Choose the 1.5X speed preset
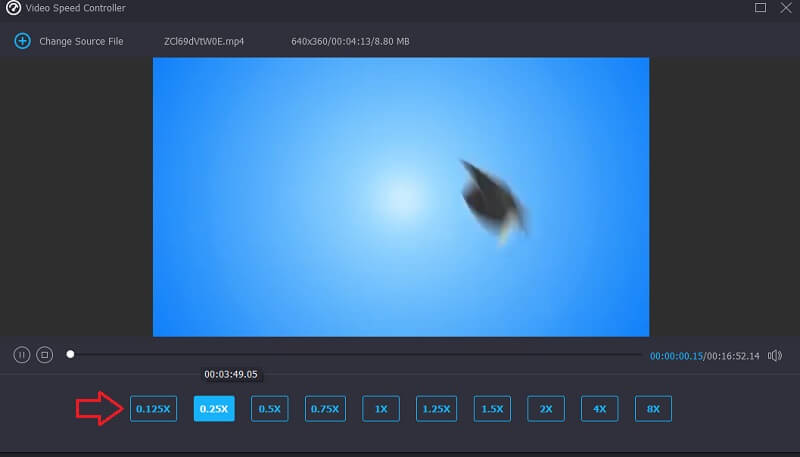 (492, 408)
